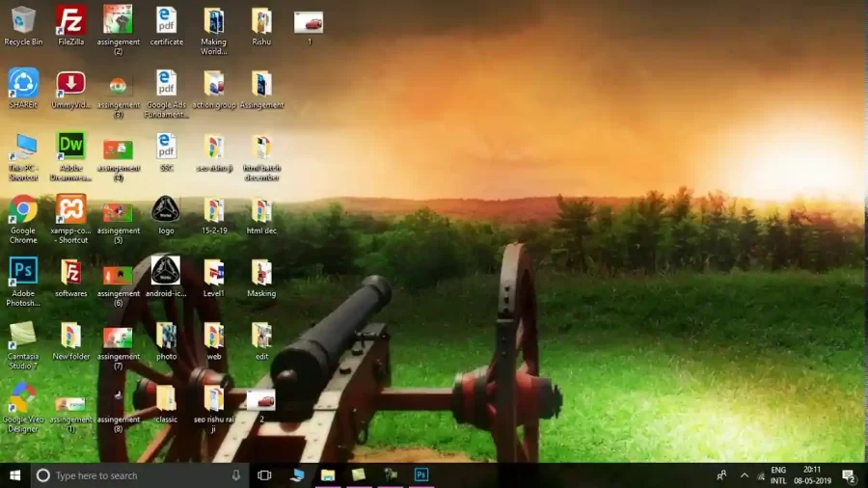The width and height of the screenshot is (868, 488).
Task: Click the Windows Start button
Action: coord(14,475)
